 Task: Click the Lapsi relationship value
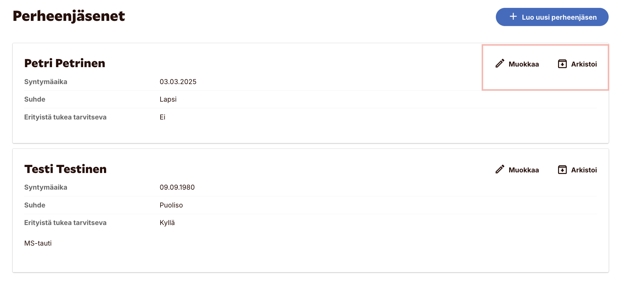[x=168, y=100]
